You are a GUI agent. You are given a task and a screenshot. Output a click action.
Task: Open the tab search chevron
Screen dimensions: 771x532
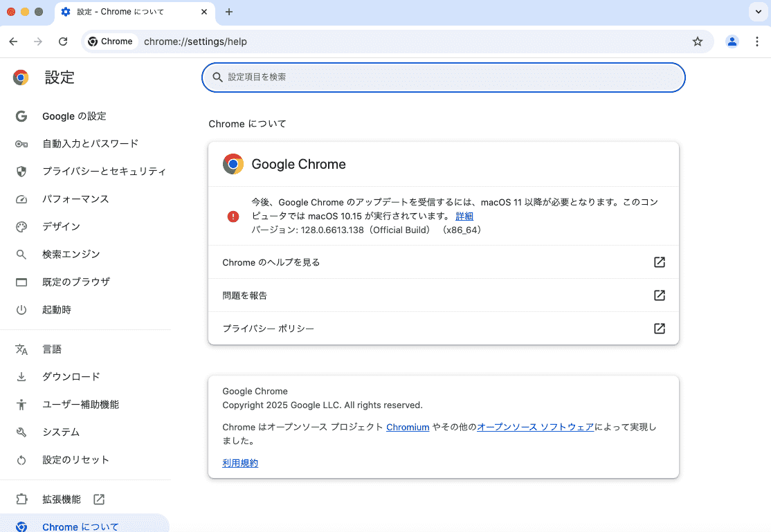point(758,12)
